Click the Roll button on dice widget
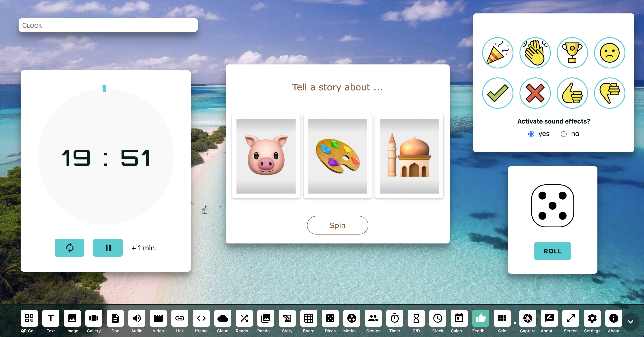 552,251
